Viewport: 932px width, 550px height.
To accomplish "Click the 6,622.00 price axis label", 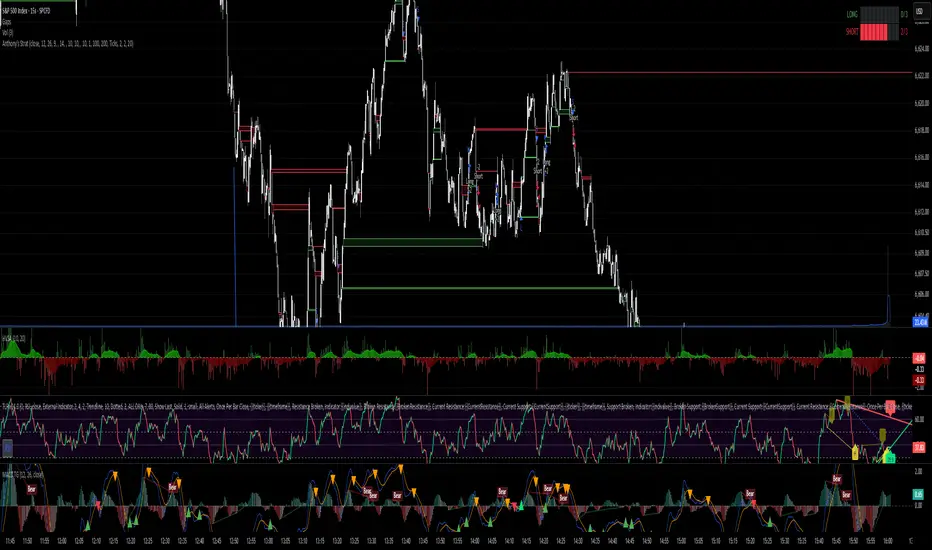I will tap(922, 76).
